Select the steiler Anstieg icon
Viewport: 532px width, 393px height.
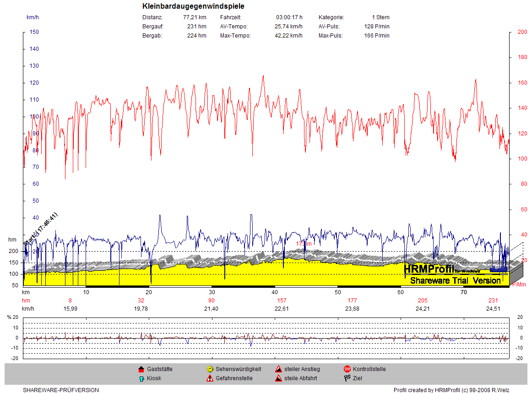(x=278, y=369)
